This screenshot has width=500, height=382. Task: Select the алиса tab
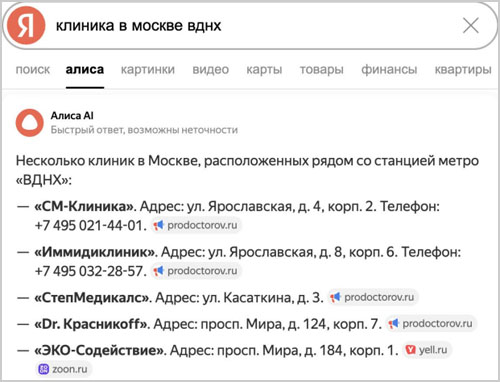coord(85,69)
